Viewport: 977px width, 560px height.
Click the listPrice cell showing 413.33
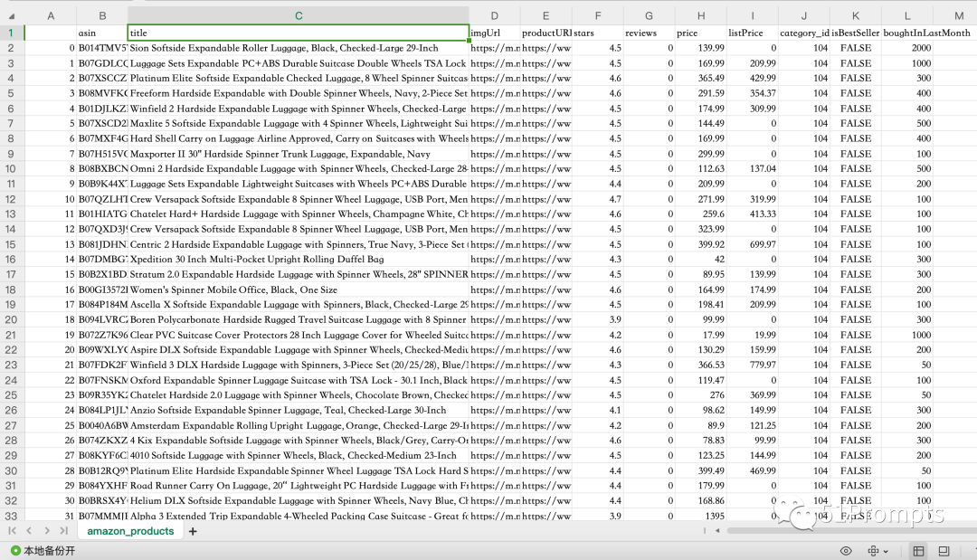coord(752,214)
